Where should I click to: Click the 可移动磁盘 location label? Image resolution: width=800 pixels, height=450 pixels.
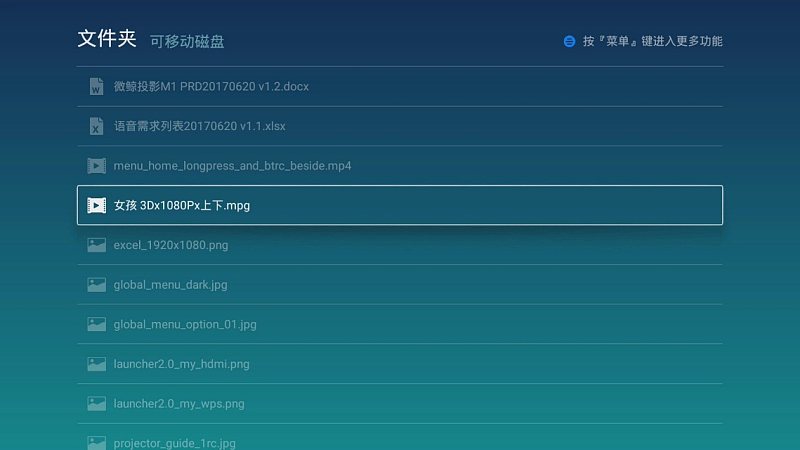[x=187, y=42]
